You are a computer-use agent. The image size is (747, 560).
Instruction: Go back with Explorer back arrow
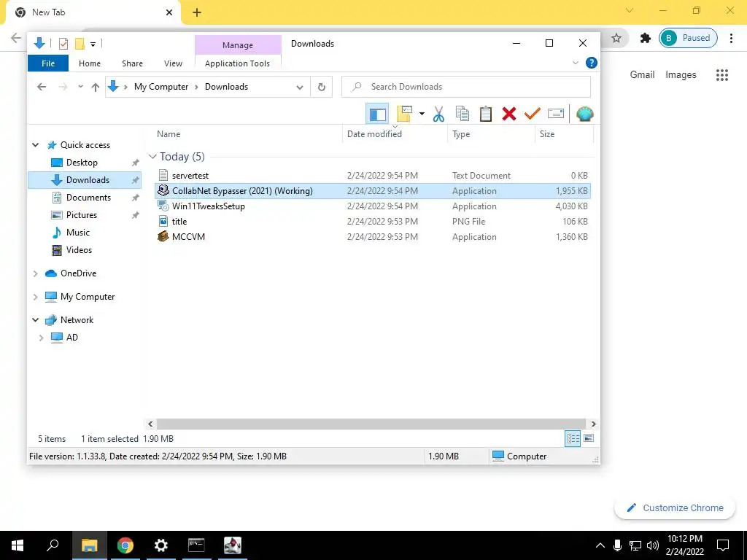42,87
